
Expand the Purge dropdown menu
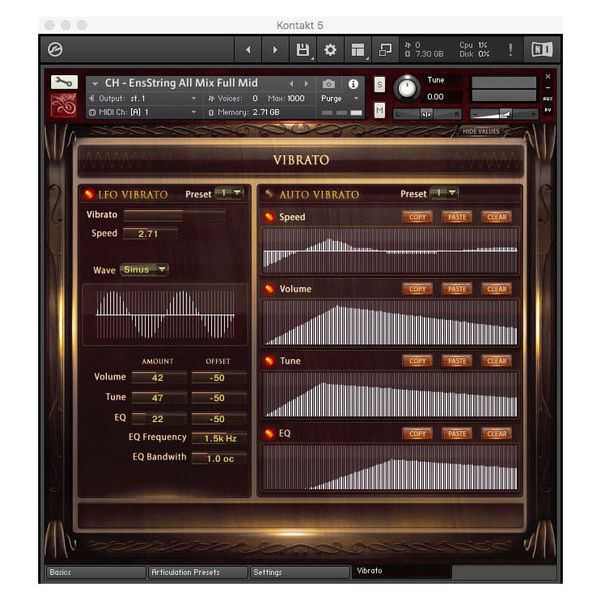click(336, 98)
